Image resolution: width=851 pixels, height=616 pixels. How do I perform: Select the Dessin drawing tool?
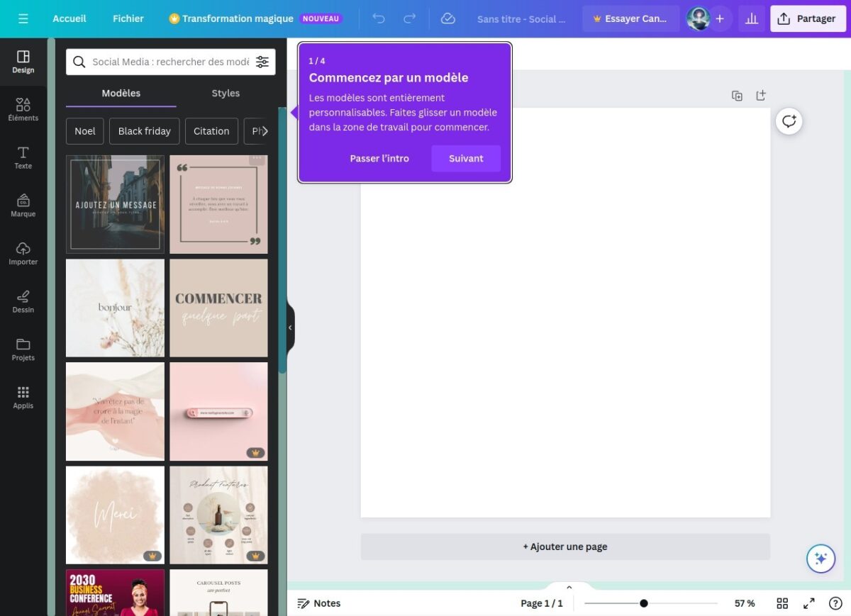coord(23,301)
